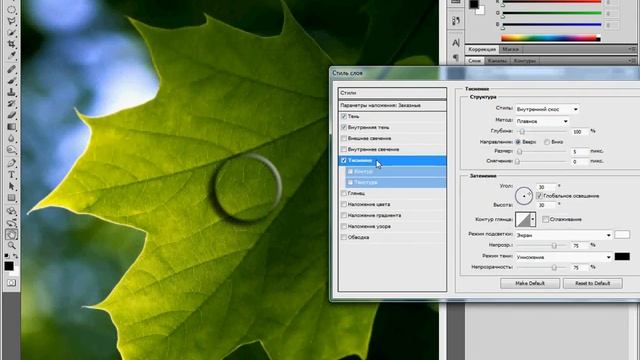640x360 pixels.
Task: Open the Метод dropdown (Плавное)
Action: pyautogui.click(x=542, y=121)
